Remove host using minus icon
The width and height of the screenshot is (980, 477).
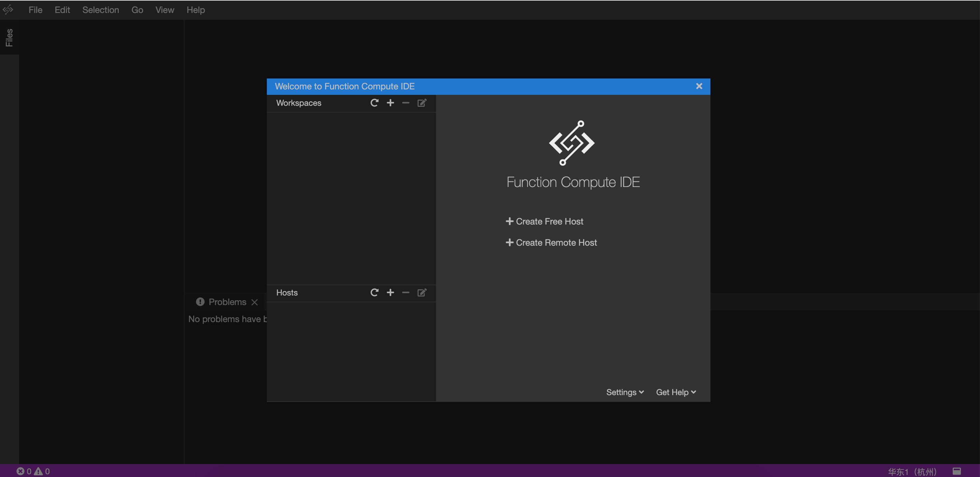coord(405,292)
